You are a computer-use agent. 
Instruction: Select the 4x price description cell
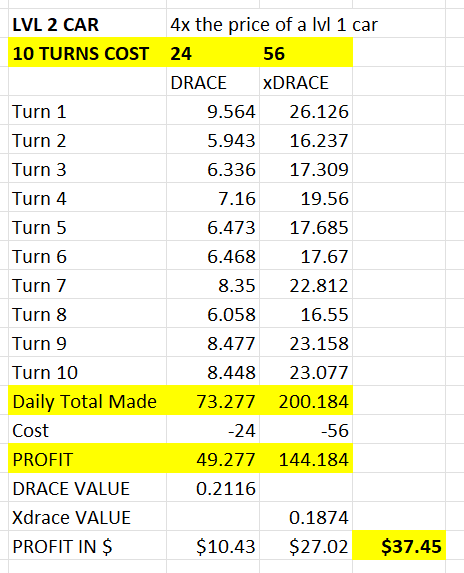tap(273, 24)
